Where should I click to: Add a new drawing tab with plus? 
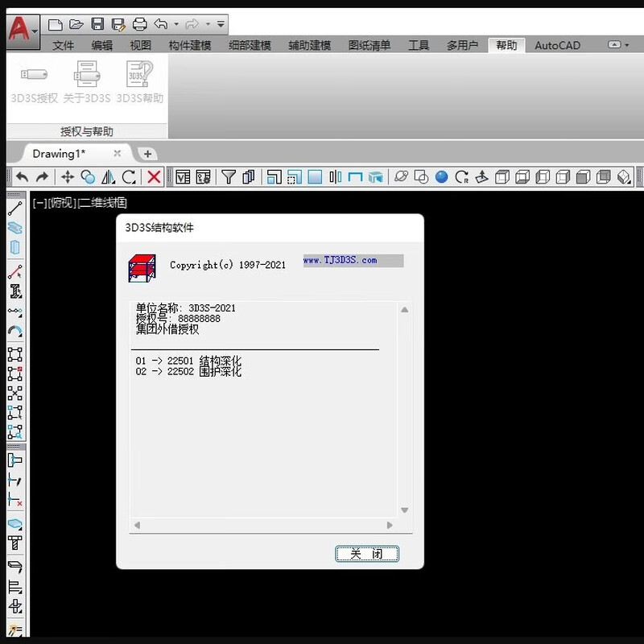(x=147, y=154)
